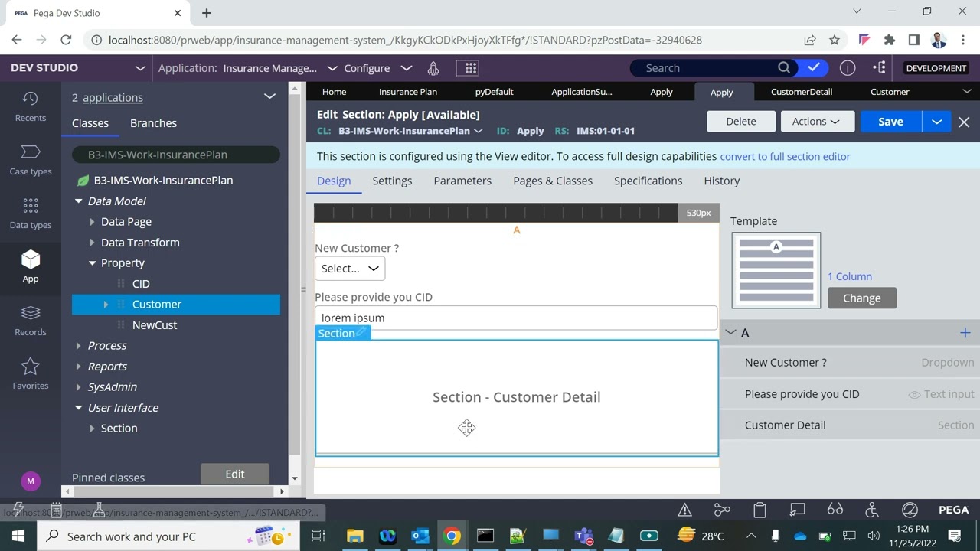Click the hierarchy icon beside DEVELOPMENT

pos(879,68)
